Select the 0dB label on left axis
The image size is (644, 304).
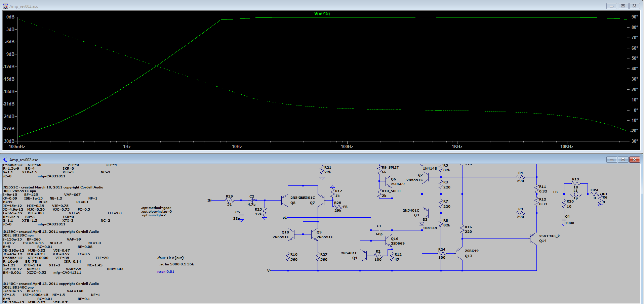pyautogui.click(x=10, y=17)
